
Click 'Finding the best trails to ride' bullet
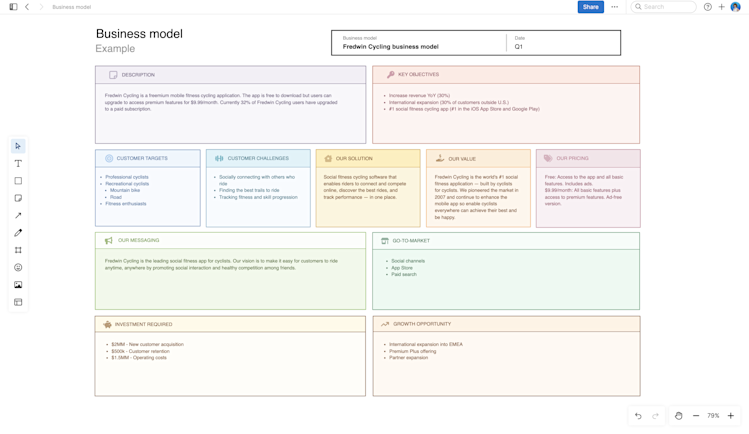[x=249, y=190]
